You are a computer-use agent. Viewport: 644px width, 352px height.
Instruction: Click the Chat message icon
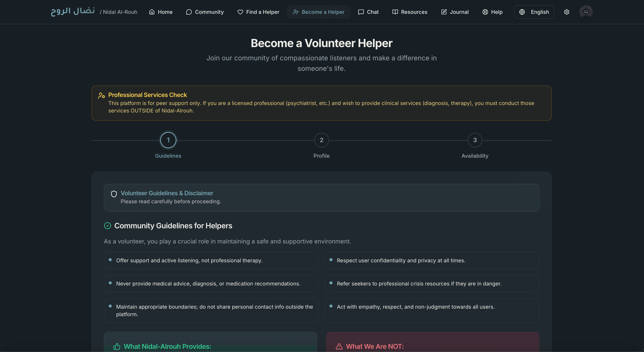point(361,12)
